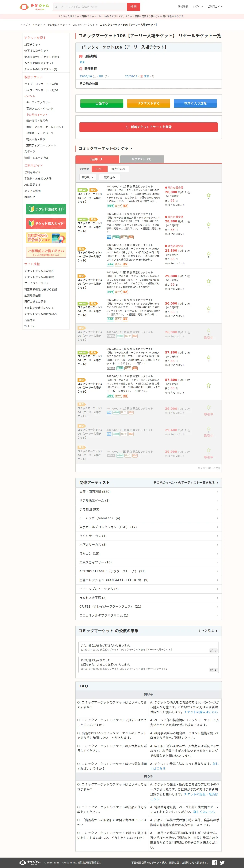Screen dimensions: 244x868
Task: Like thumbs-up on the Comiket 105 review
Action: coord(213,650)
